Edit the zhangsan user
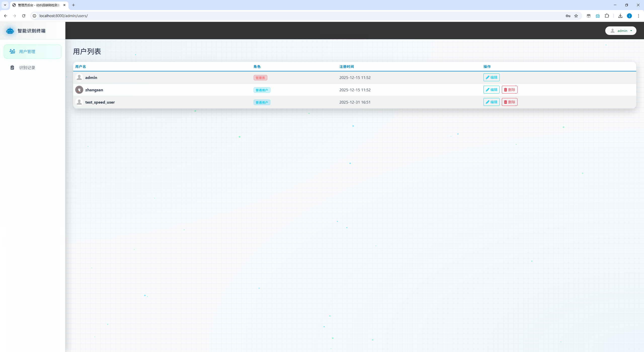Screen dimensions: 644x352 (491, 90)
